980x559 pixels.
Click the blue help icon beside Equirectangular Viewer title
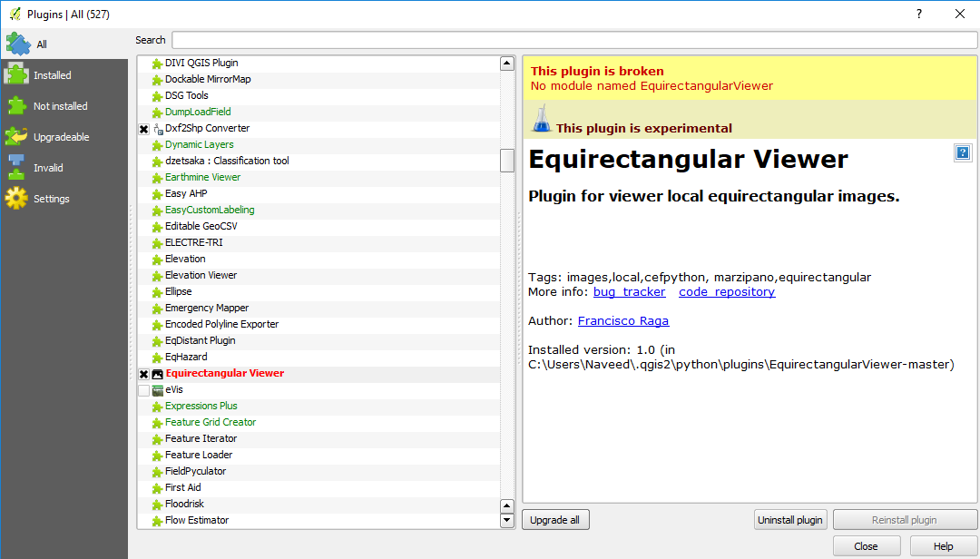(962, 152)
